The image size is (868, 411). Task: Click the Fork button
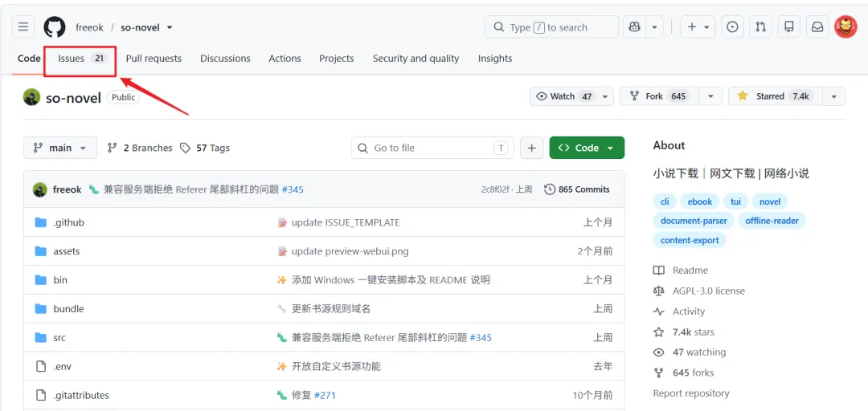coord(659,96)
